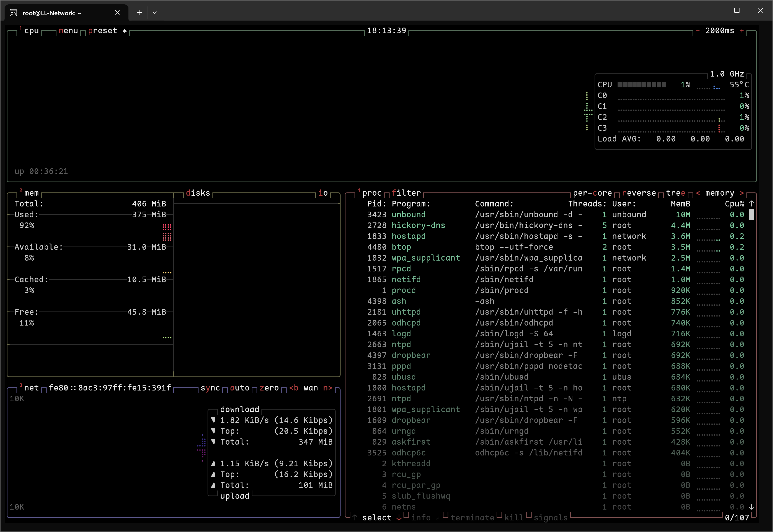Toggle io mode in the mem box
The height and width of the screenshot is (532, 773).
coord(323,193)
